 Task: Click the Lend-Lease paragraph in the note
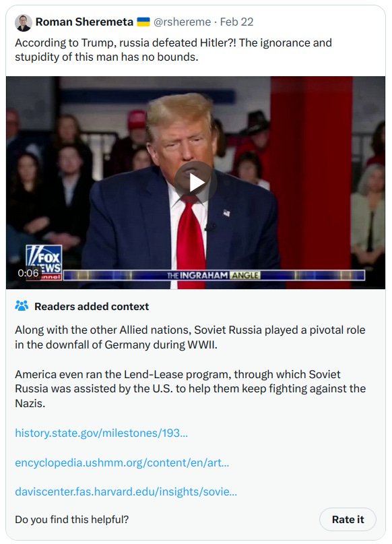[191, 388]
